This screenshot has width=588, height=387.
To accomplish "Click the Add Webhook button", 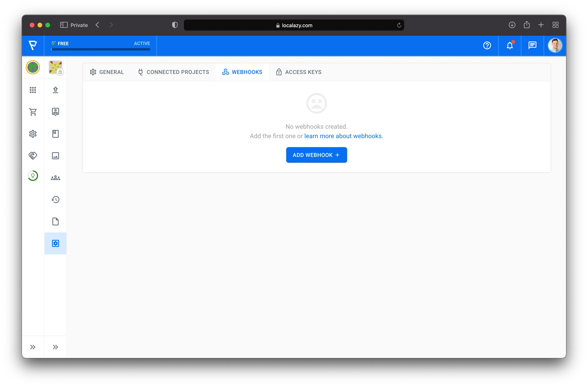I will [x=316, y=155].
